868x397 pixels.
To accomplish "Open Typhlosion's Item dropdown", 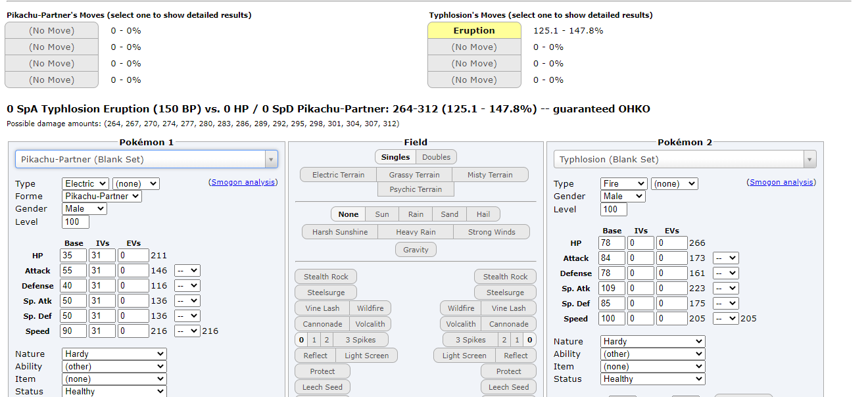I will coord(653,367).
